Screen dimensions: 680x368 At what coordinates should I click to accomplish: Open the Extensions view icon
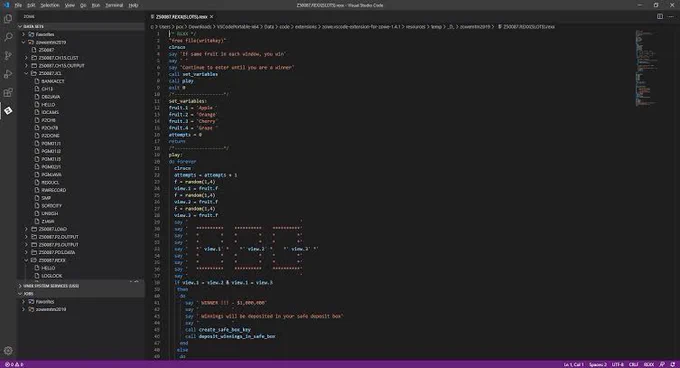click(8, 92)
